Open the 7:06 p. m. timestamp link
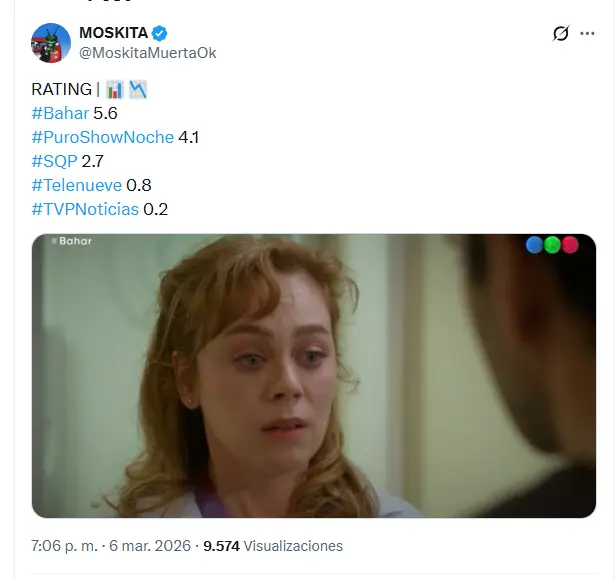The height and width of the screenshot is (580, 616). coord(64,546)
